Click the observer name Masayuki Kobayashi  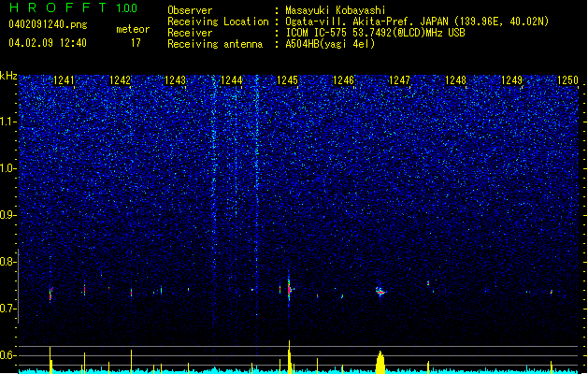(x=336, y=10)
